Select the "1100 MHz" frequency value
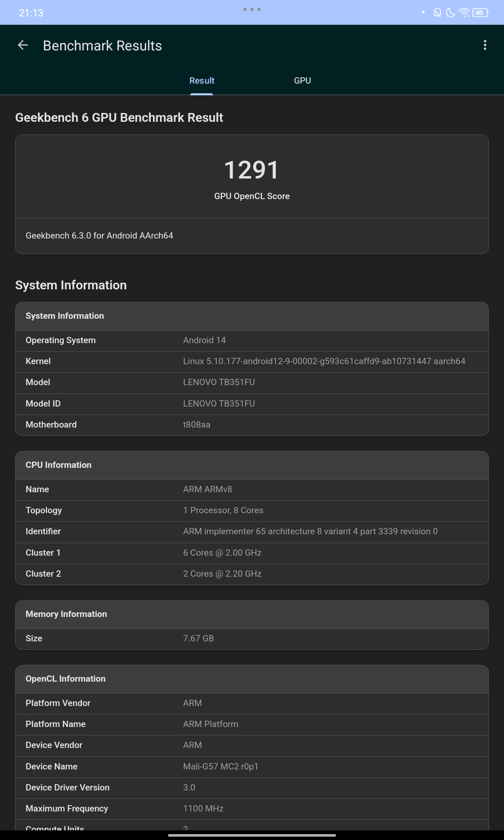Image resolution: width=504 pixels, height=840 pixels. coord(203,808)
